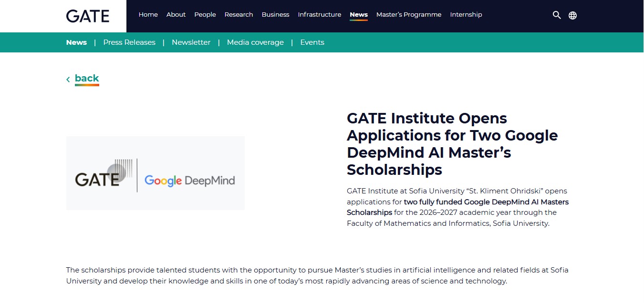Click the back chevron arrow icon
This screenshot has height=303, width=644.
[68, 80]
